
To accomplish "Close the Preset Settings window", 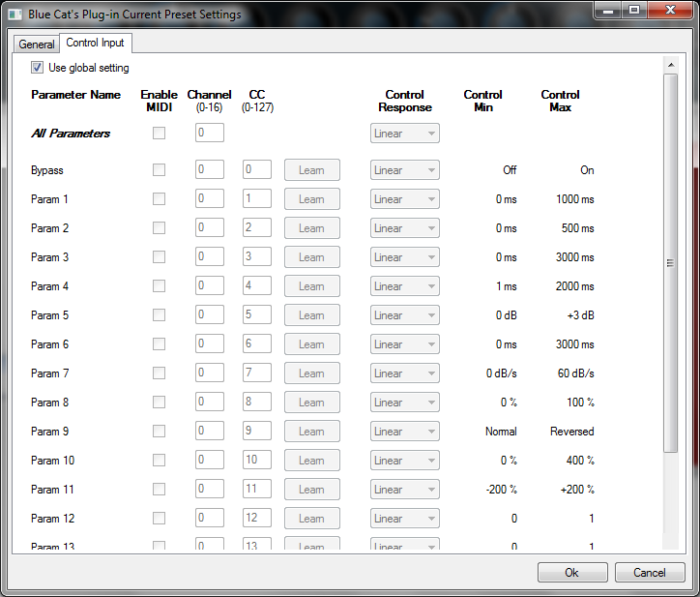I will (x=670, y=10).
